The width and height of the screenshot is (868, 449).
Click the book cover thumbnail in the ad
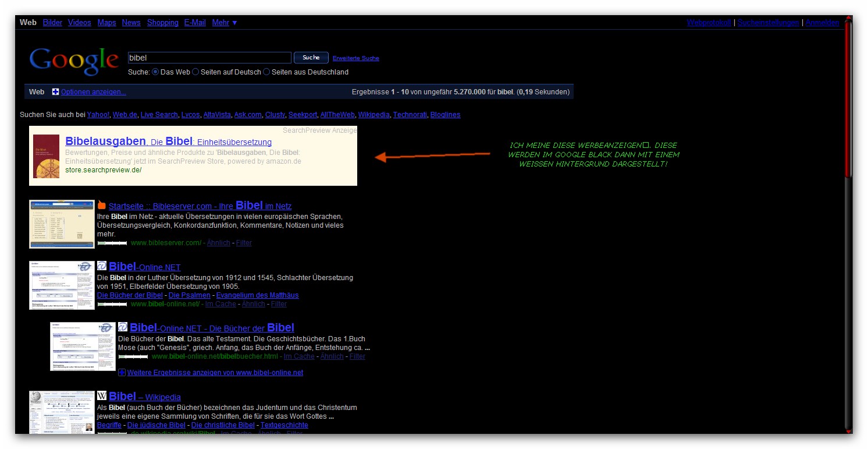(x=46, y=156)
